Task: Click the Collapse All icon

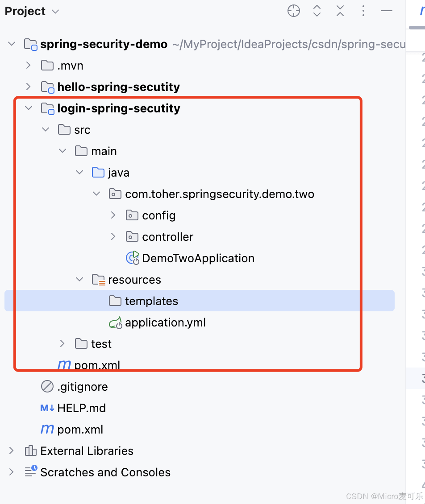Action: 340,11
